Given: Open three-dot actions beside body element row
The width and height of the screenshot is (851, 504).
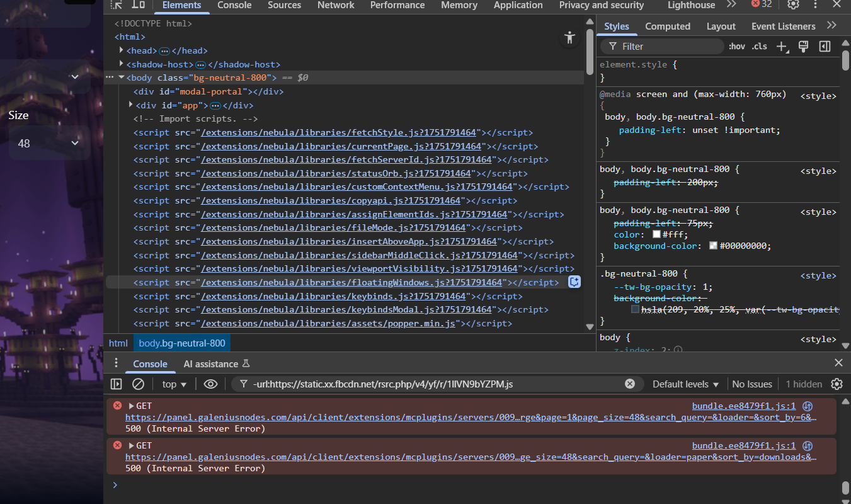Looking at the screenshot, I should [x=110, y=77].
